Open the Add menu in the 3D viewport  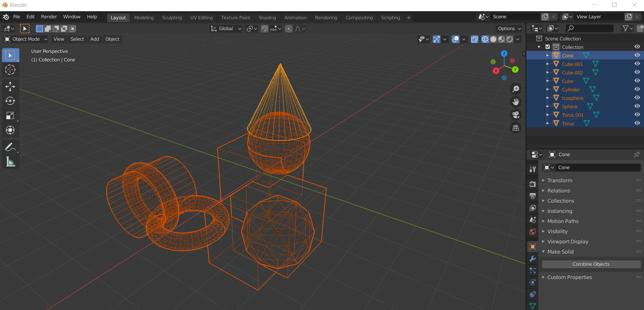tap(94, 39)
